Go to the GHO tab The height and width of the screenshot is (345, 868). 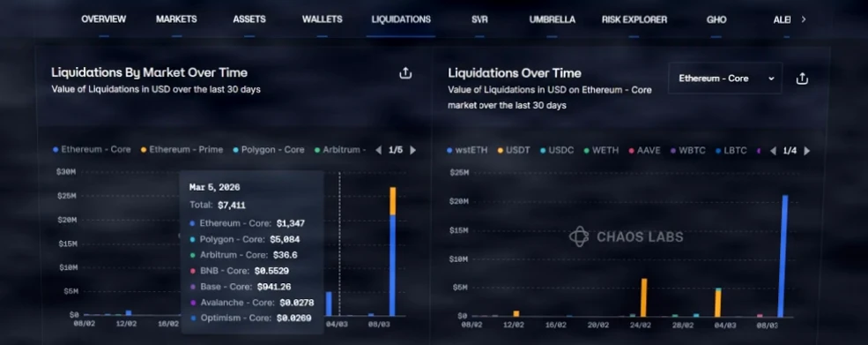click(716, 19)
